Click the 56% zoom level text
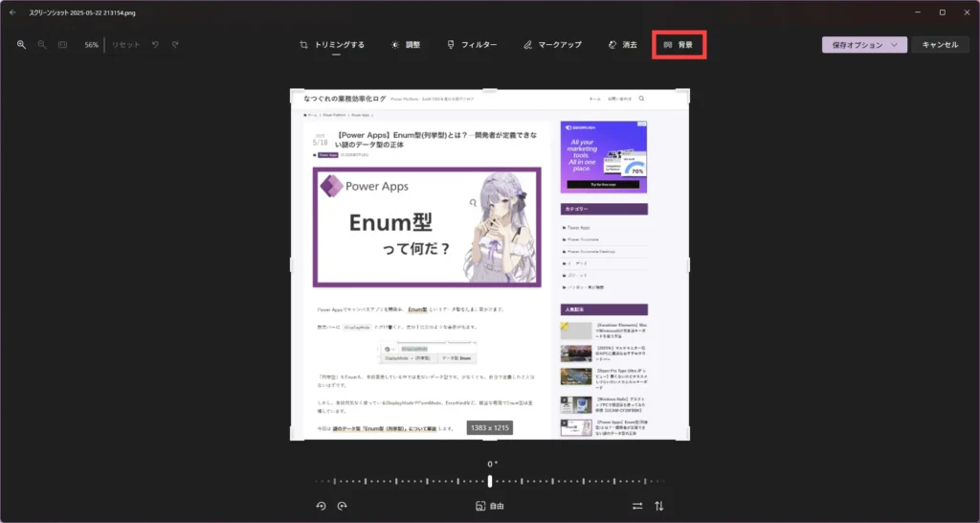This screenshot has height=523, width=980. point(91,45)
